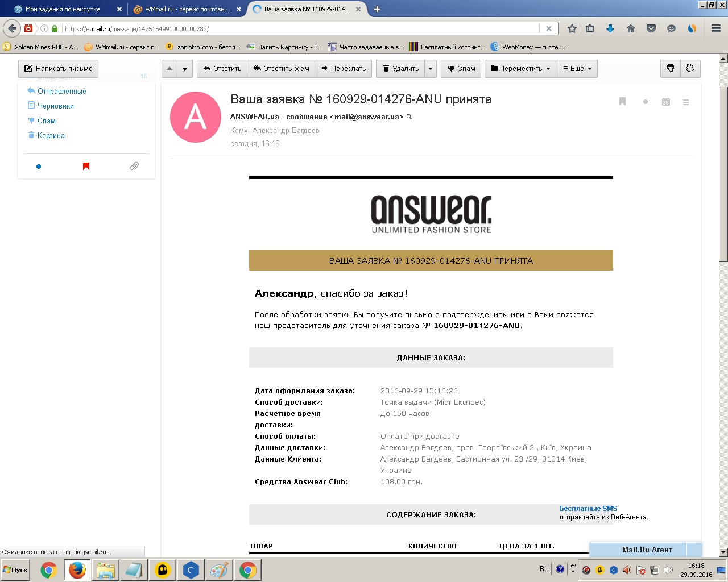Screen dimensions: 728x582
Task: Click the URL address bar field
Action: pos(300,28)
